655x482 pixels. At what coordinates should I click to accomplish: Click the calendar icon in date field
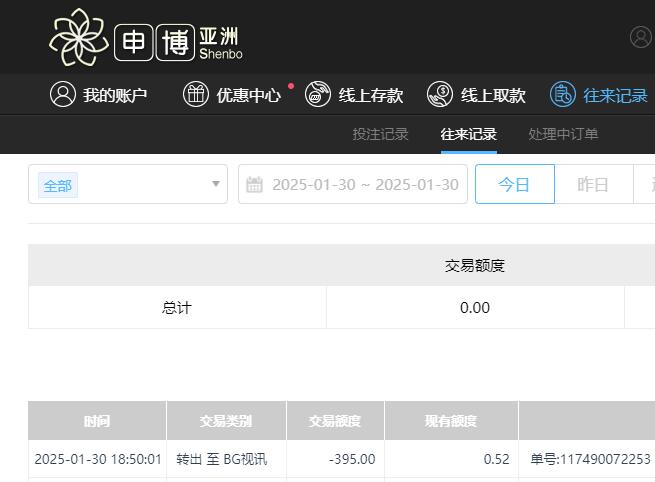coord(254,185)
